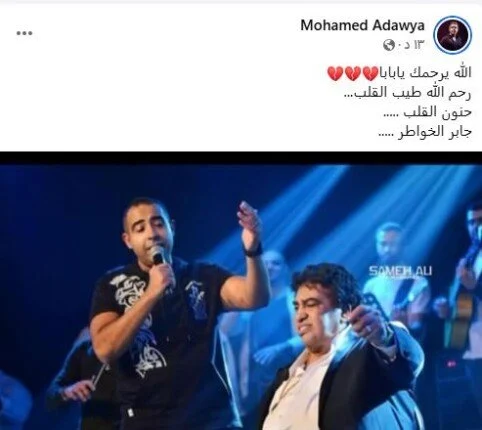Select the line "حنون القلب"
482x430 pixels.
point(438,112)
